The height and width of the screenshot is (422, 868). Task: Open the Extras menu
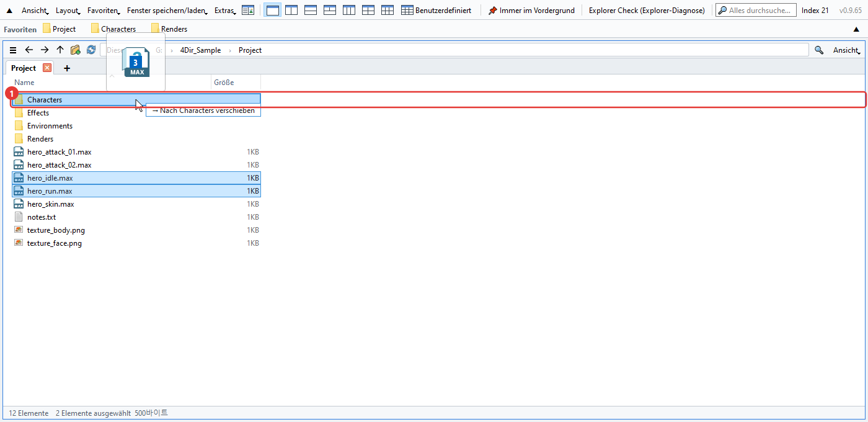point(226,11)
